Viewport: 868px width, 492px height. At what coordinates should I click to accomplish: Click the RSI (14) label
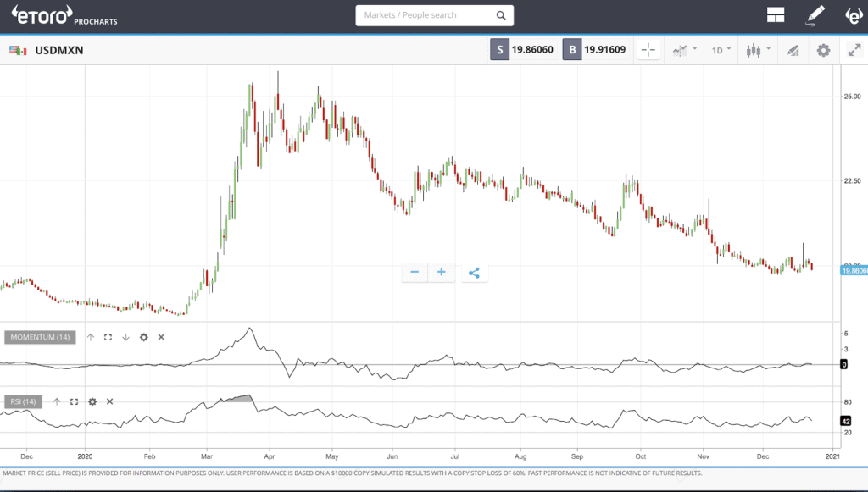[23, 402]
